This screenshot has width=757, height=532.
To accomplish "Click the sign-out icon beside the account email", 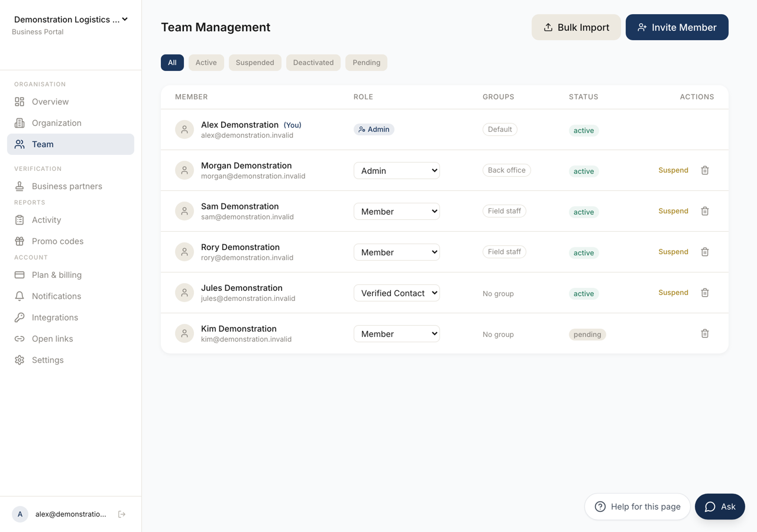I will pyautogui.click(x=122, y=514).
